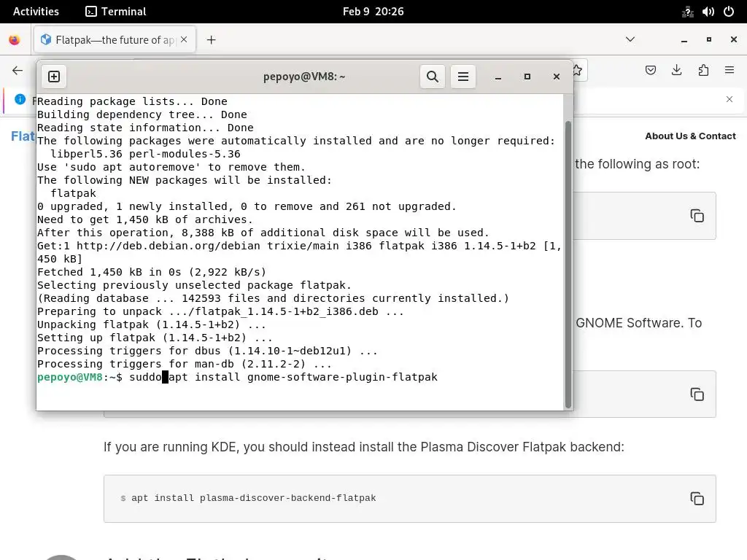Open the Firefox Pocket save icon
The width and height of the screenshot is (747, 560).
pos(650,71)
